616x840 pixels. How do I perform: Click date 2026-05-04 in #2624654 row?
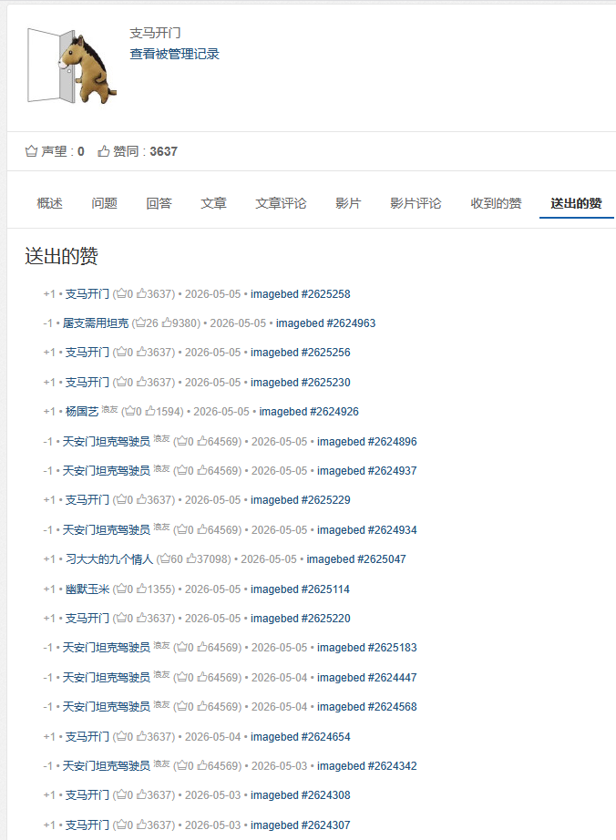tap(212, 737)
